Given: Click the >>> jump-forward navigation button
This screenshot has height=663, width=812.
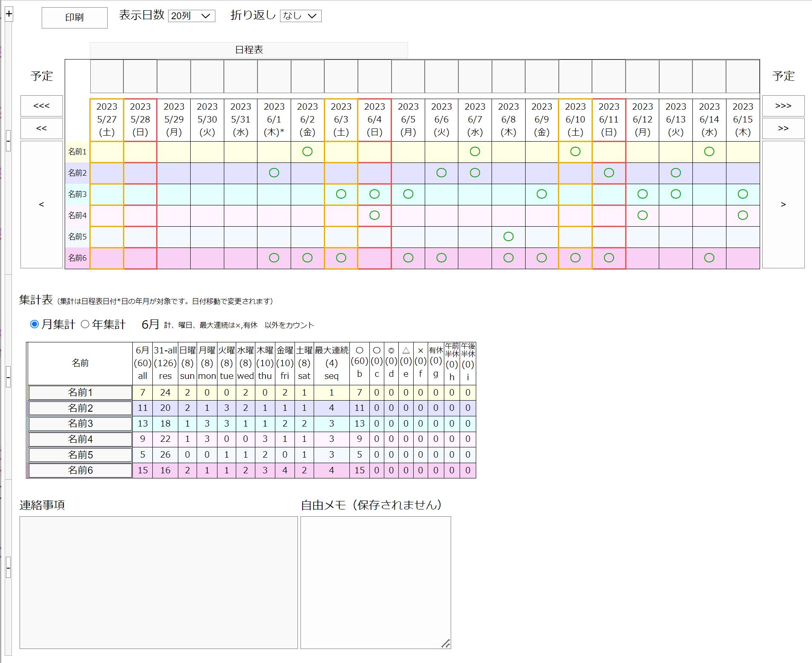Looking at the screenshot, I should pyautogui.click(x=783, y=106).
